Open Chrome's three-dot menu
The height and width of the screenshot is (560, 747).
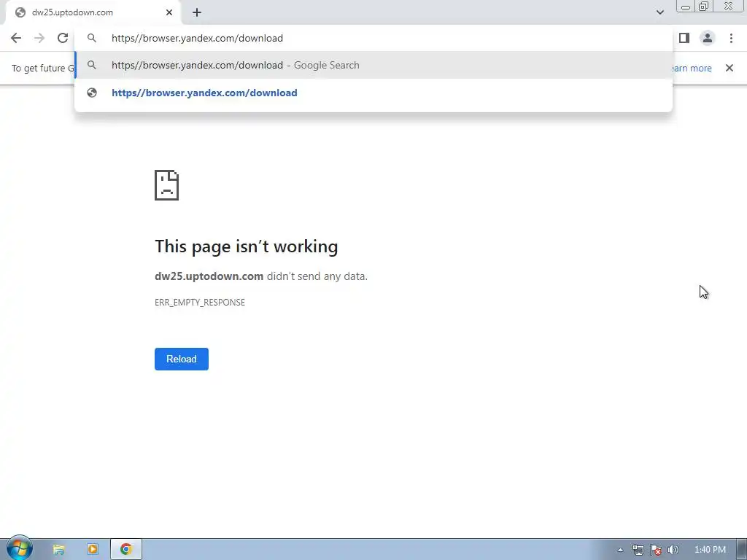[731, 38]
